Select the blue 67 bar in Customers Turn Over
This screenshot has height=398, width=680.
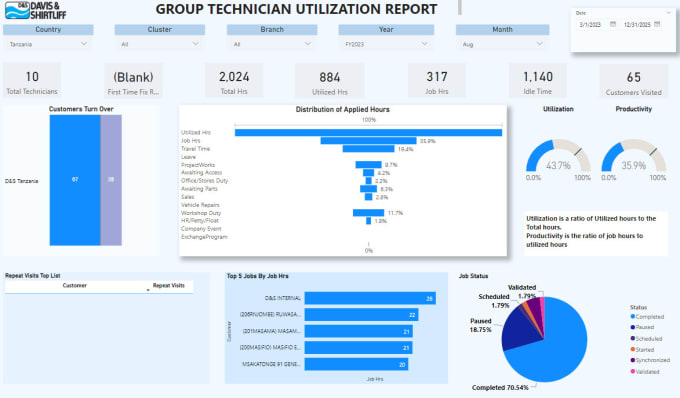click(x=75, y=180)
